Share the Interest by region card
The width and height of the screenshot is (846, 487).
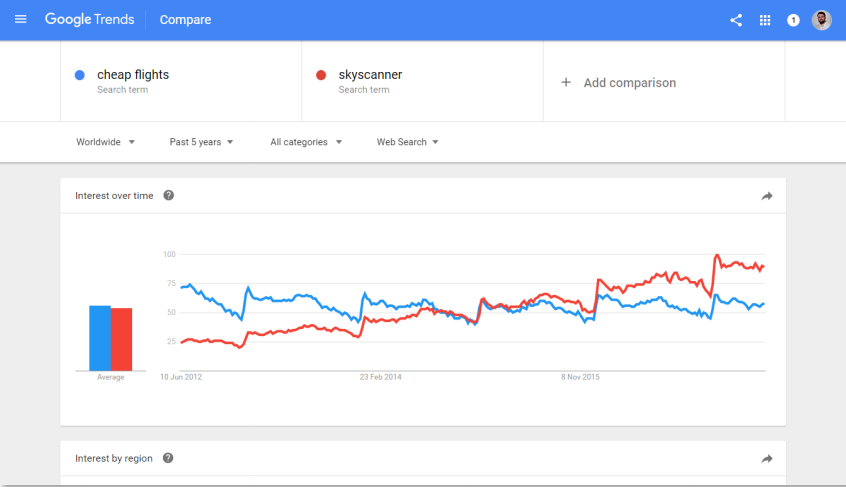(767, 459)
